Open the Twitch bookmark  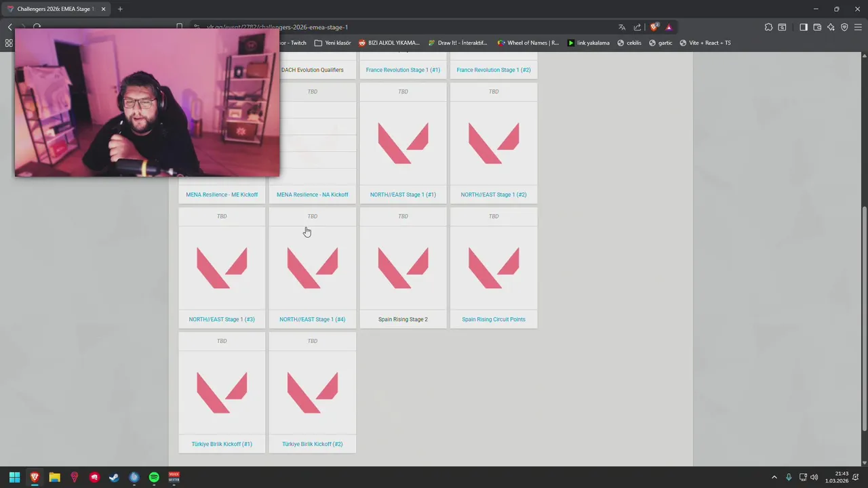click(x=293, y=43)
